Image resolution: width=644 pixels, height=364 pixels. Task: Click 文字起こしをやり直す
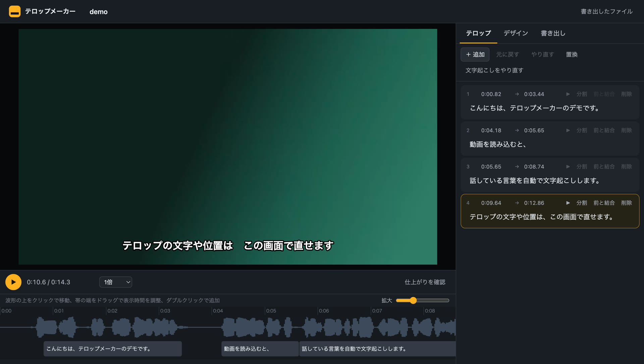pos(494,70)
